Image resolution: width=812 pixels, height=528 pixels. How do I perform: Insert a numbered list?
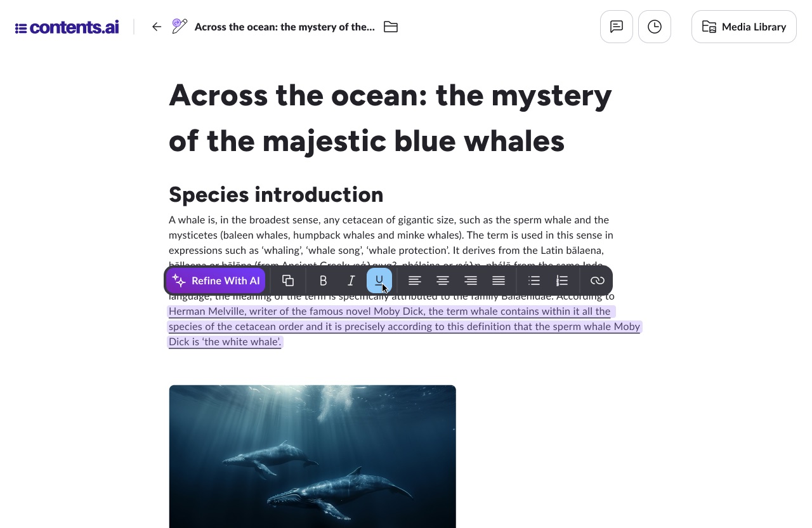click(562, 280)
